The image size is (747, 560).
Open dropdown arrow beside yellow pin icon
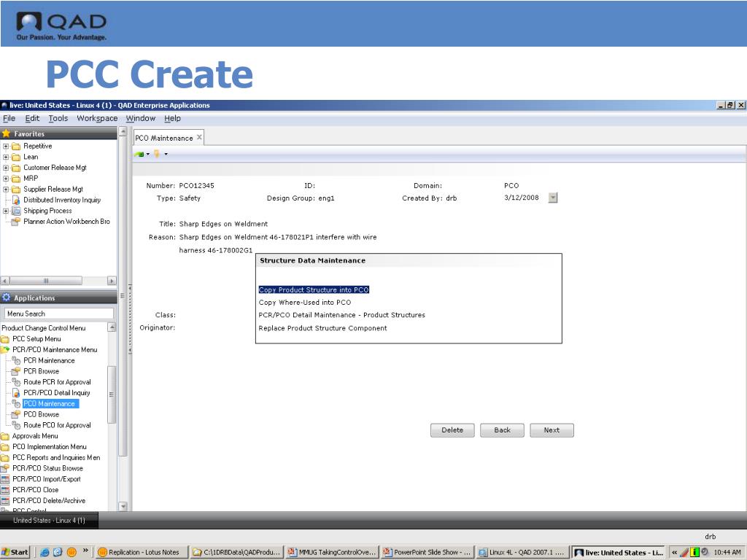(166, 155)
